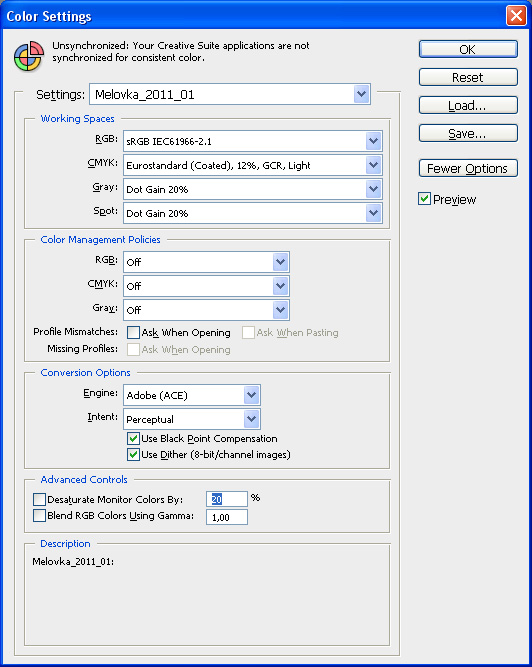Click the desaturate percentage field showing 20
Image resolution: width=532 pixels, height=667 pixels.
pos(227,499)
